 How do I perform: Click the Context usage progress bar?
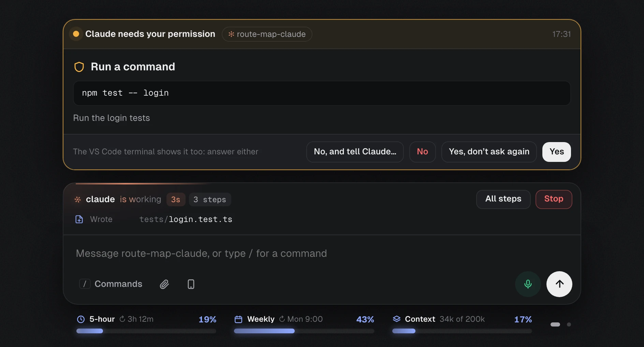(x=462, y=331)
